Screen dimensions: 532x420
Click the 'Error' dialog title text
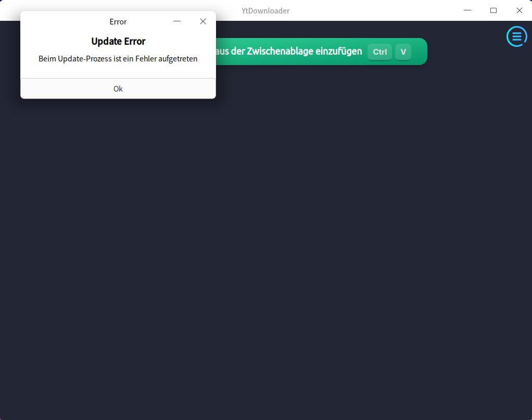pyautogui.click(x=118, y=22)
